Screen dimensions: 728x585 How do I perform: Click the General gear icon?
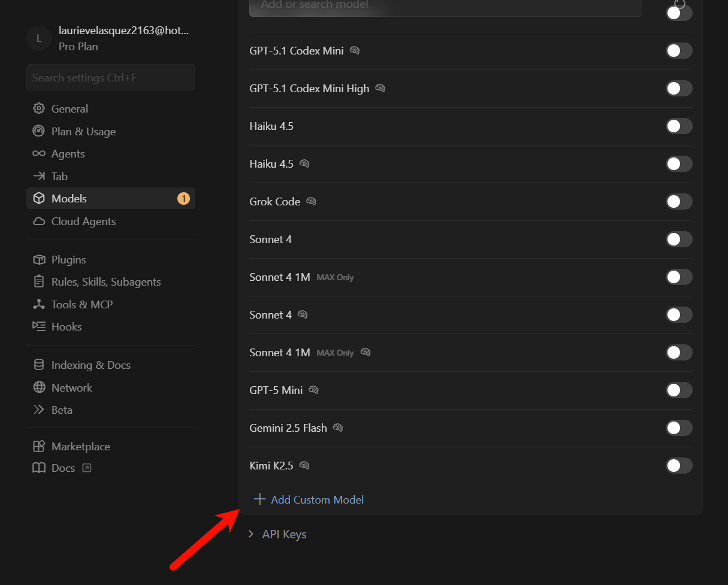(x=39, y=108)
